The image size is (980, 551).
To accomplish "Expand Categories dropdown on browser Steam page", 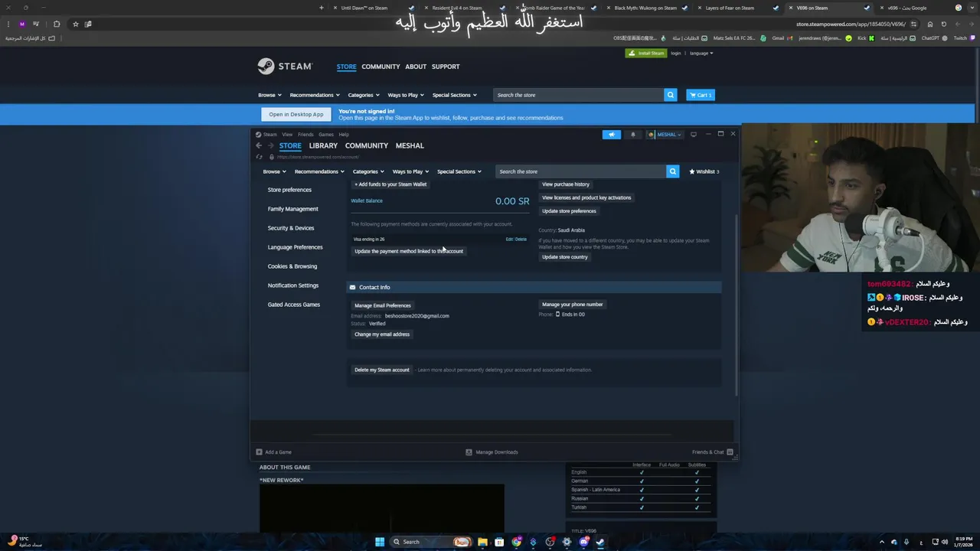I will click(364, 95).
